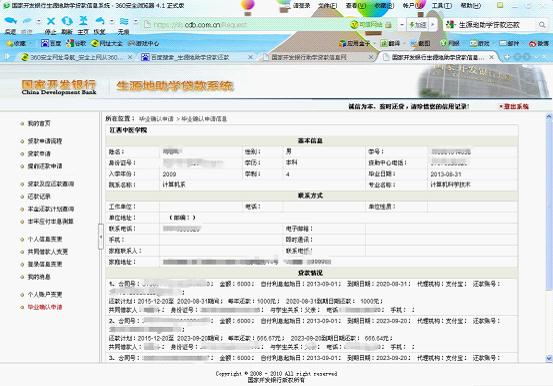Open the 帐户(U) menu

pyautogui.click(x=413, y=6)
